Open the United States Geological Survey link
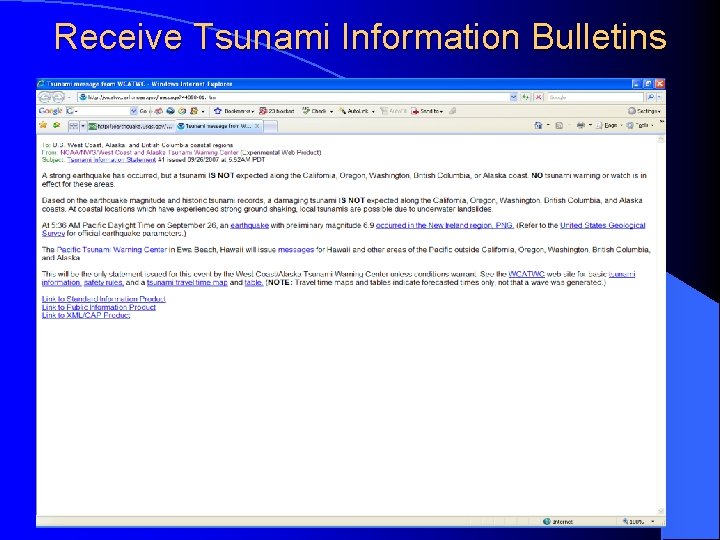Image resolution: width=720 pixels, height=540 pixels. [602, 225]
